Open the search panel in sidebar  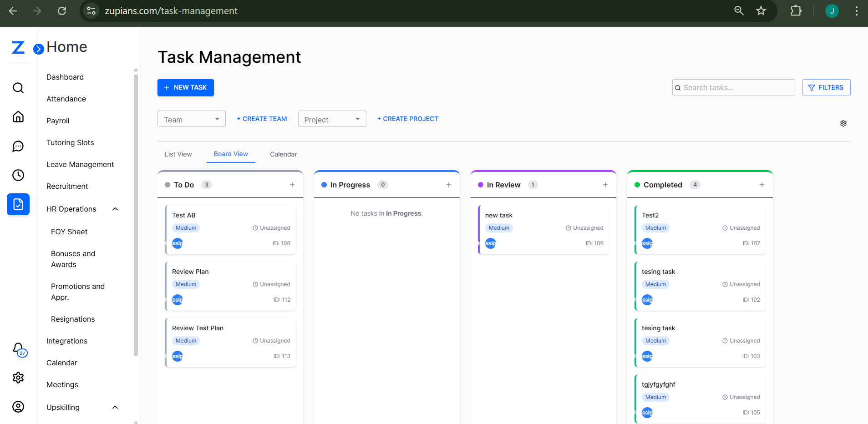pyautogui.click(x=18, y=87)
